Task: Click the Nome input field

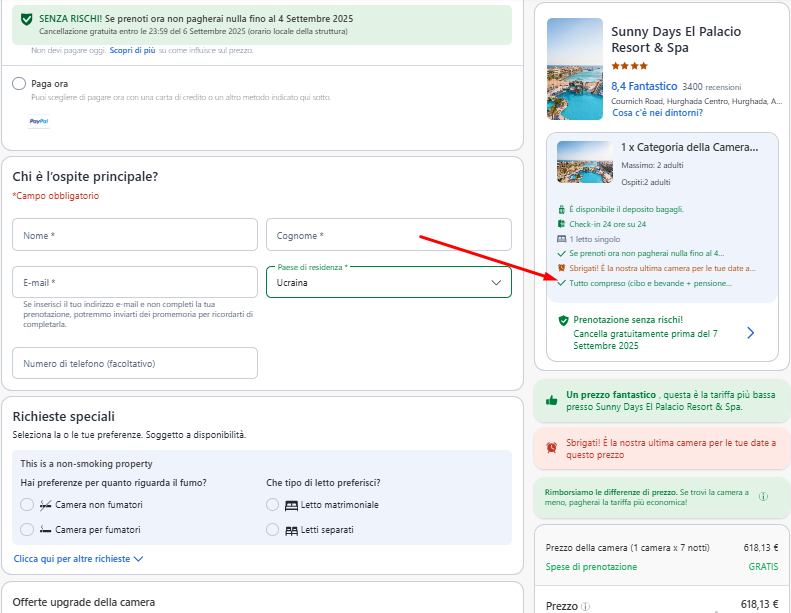Action: tap(135, 235)
